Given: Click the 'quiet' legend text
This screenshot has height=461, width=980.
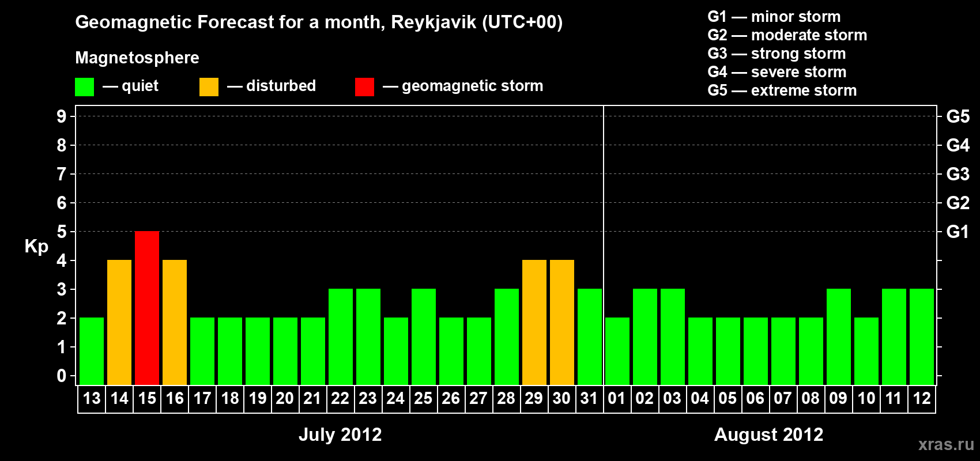Looking at the screenshot, I should [x=140, y=86].
